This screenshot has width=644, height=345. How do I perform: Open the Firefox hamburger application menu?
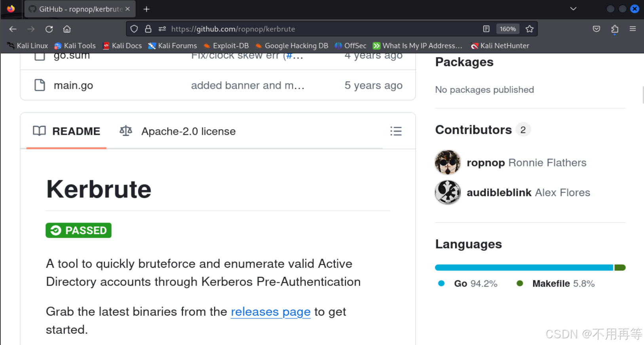pyautogui.click(x=633, y=29)
